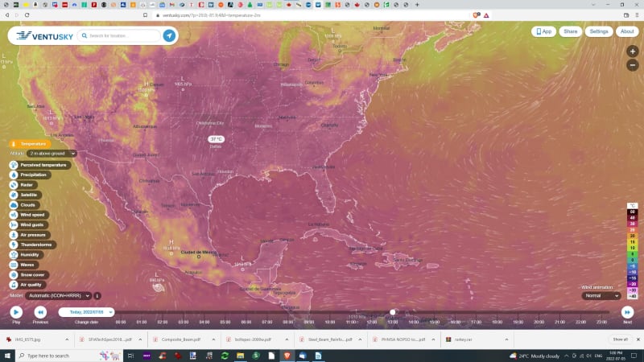Viewport: 644px width, 362px height.
Task: Open the browser hamburger menu
Action: tap(637, 15)
